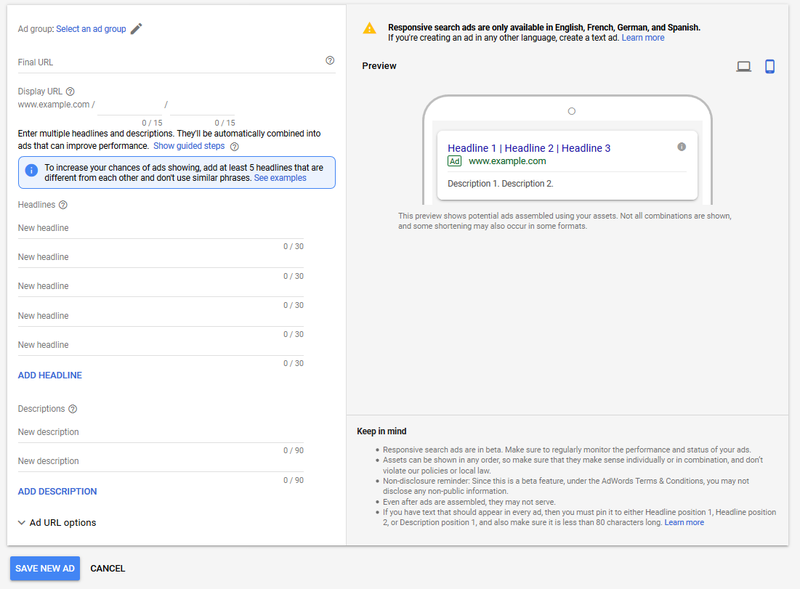Open the Headlines help icon
This screenshot has height=589, width=800.
point(64,203)
